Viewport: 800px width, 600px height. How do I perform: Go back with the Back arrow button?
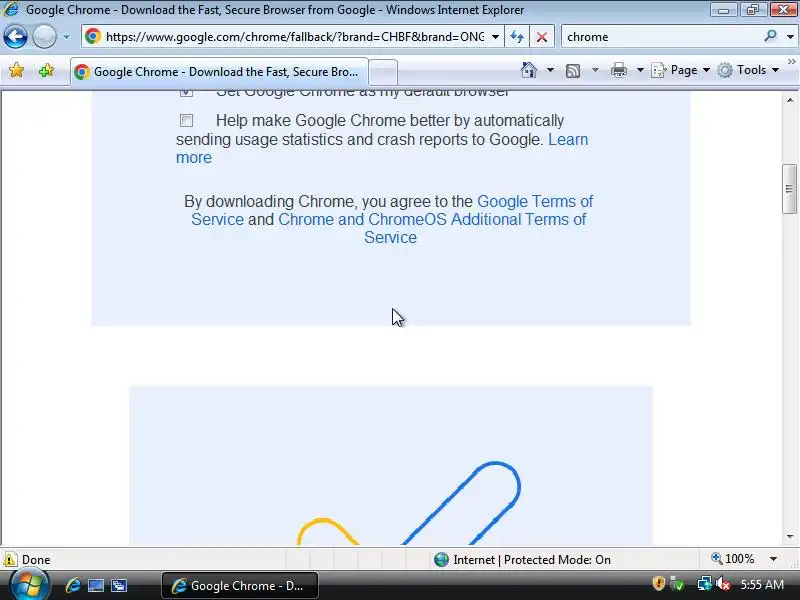pyautogui.click(x=15, y=37)
